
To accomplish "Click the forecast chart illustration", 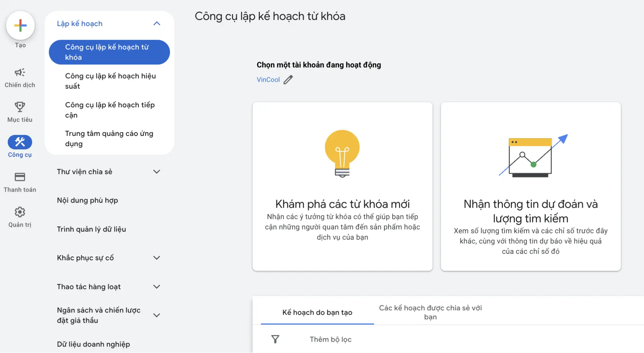I will click(x=533, y=156).
